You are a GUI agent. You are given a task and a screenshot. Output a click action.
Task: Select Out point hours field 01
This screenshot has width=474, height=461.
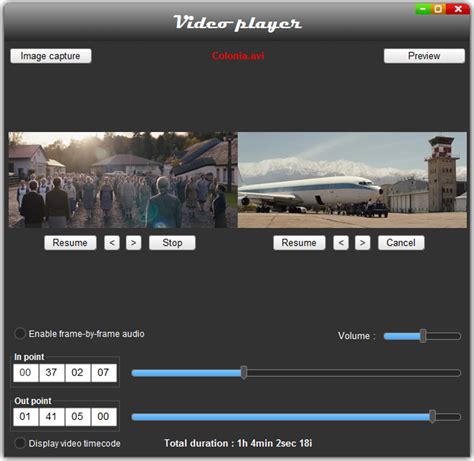[x=25, y=417]
